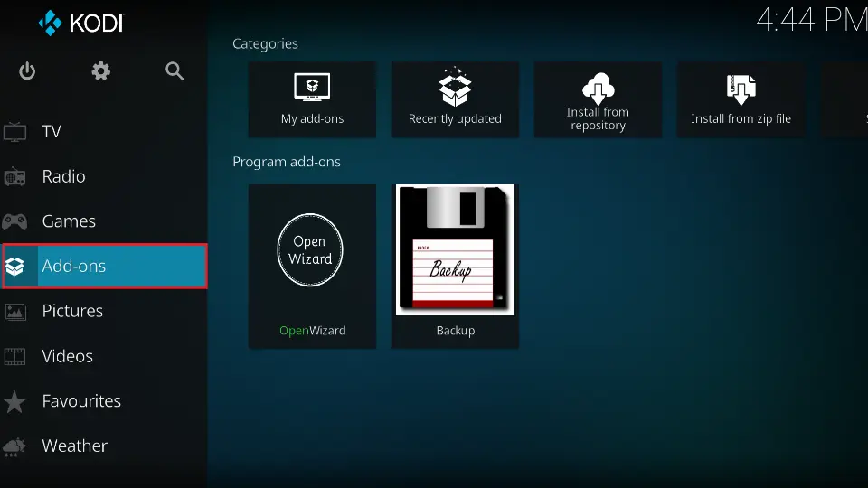Open the Videos section
Screen dimensions: 868x488
click(104, 356)
